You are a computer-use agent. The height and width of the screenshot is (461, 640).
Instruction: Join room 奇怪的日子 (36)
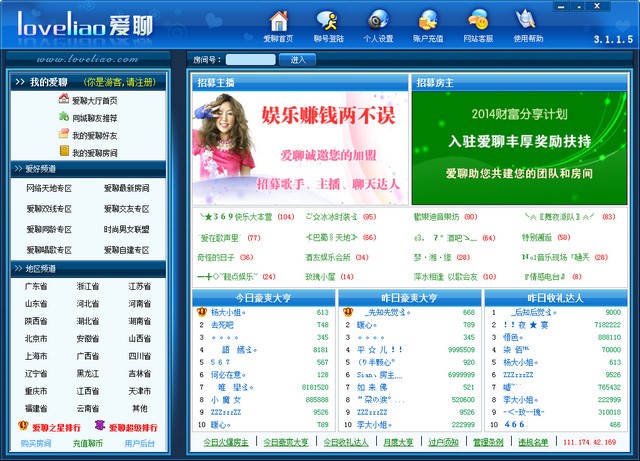225,257
